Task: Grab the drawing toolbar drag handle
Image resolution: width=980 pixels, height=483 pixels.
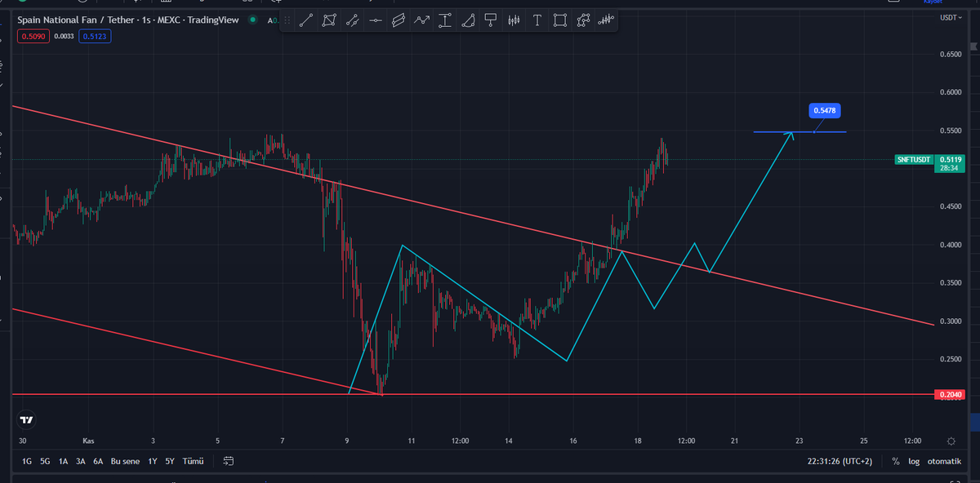Action: (x=287, y=20)
